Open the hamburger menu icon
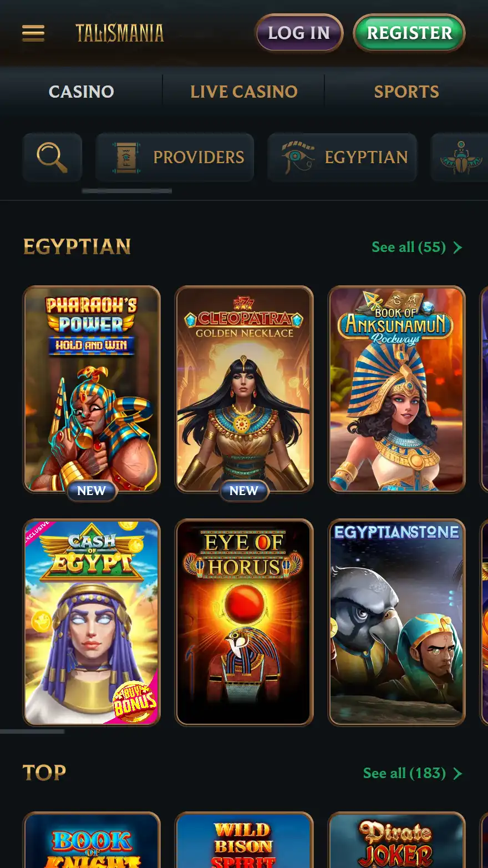Image resolution: width=488 pixels, height=868 pixels. coord(33,33)
